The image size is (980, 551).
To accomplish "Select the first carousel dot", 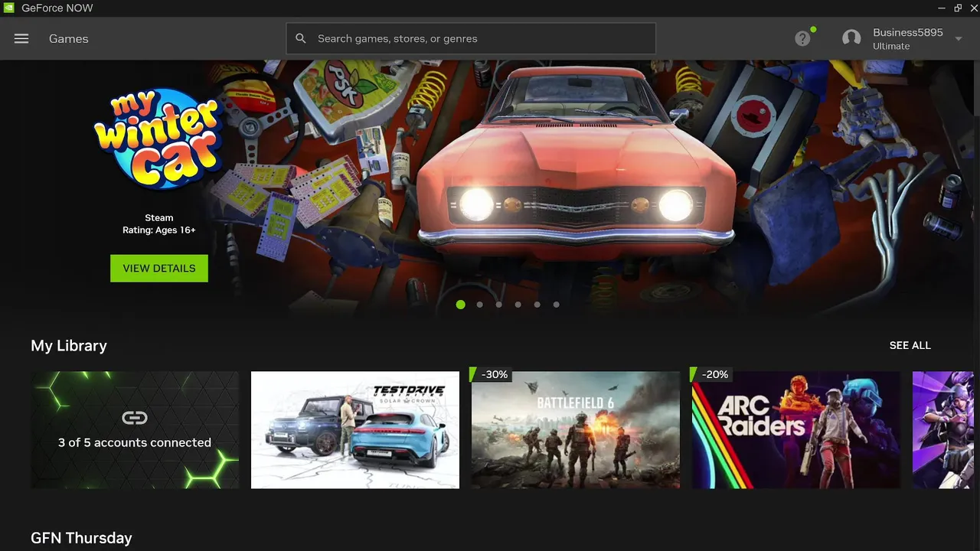I will click(x=460, y=305).
